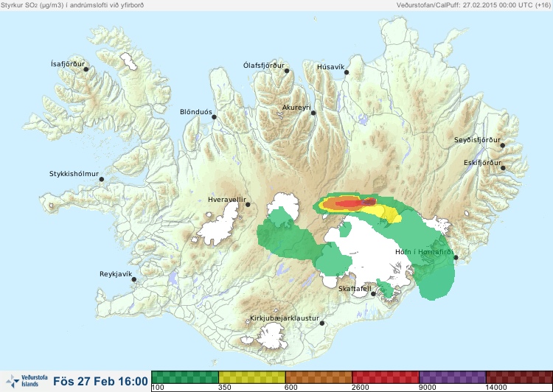Select the green 100 legend swatch
Viewport: 553px width, 392px height.
tap(185, 377)
